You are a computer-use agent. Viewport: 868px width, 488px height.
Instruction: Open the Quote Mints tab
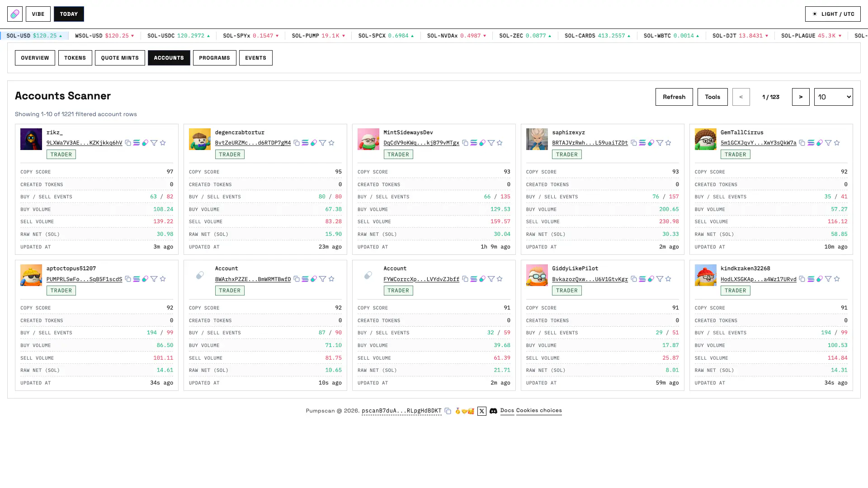120,58
